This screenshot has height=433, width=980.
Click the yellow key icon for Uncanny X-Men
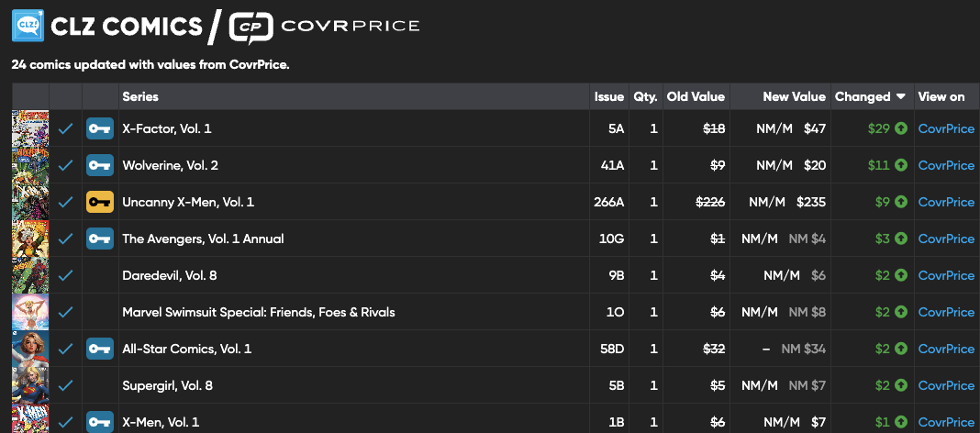pyautogui.click(x=100, y=202)
